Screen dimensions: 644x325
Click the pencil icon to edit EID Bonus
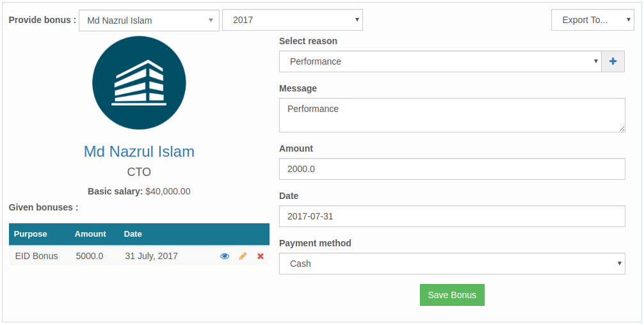pos(243,257)
